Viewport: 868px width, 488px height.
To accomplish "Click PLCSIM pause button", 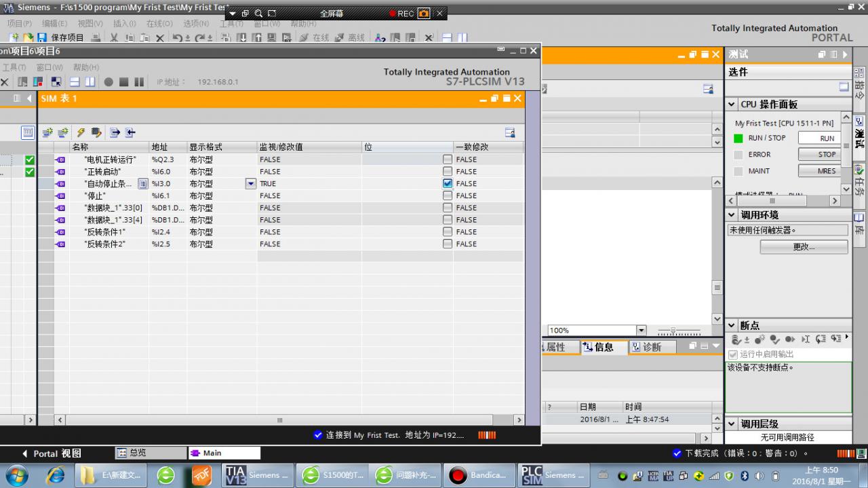I will tap(139, 82).
